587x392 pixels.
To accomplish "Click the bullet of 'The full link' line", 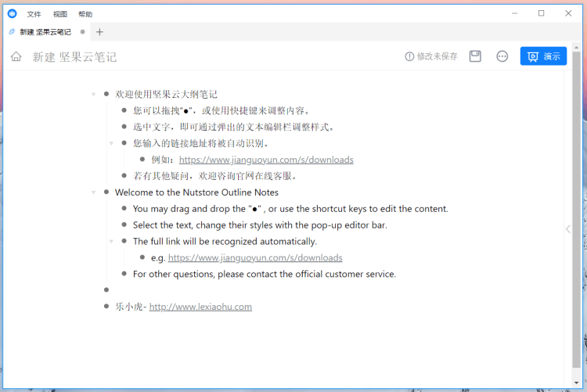I will click(x=124, y=241).
